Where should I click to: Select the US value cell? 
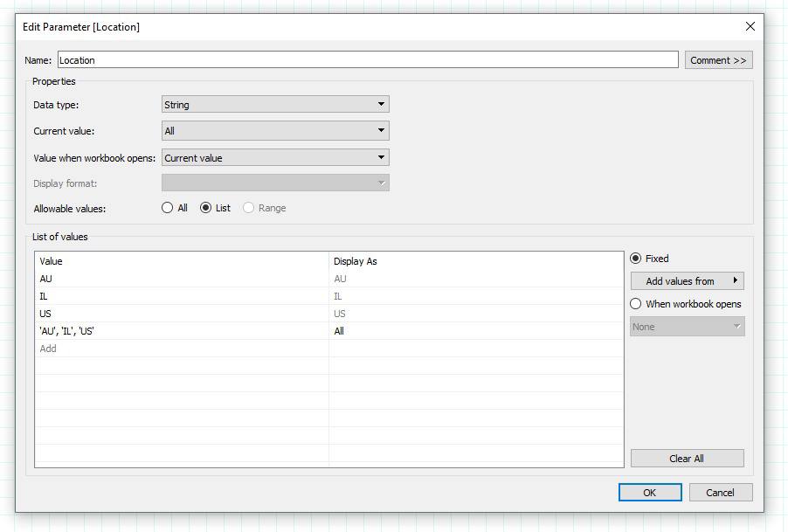pos(182,314)
